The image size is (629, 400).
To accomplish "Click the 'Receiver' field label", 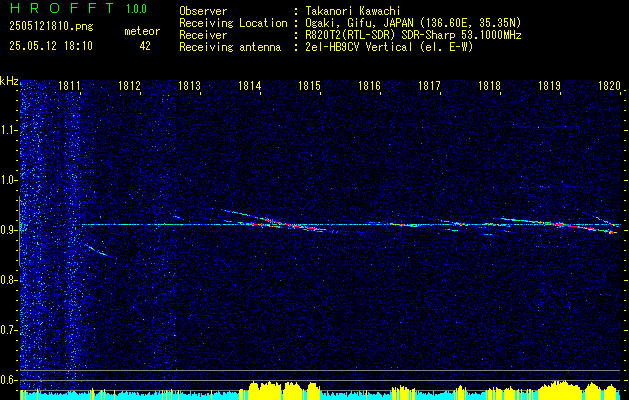I will tap(203, 35).
